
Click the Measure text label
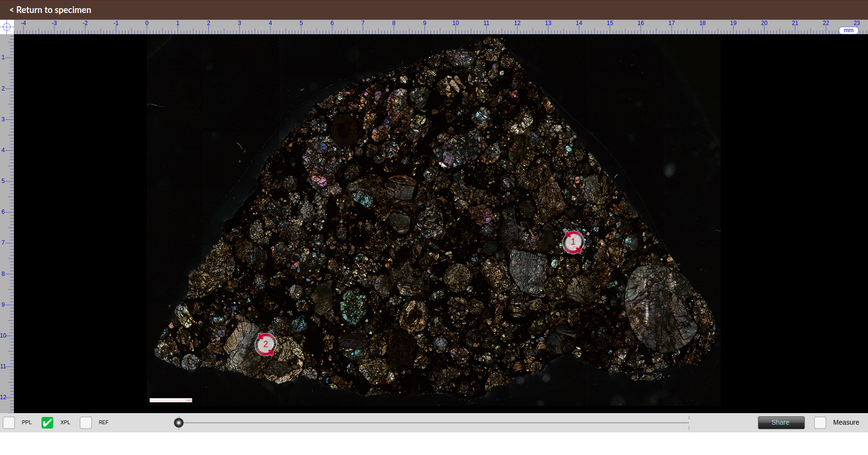pos(846,423)
